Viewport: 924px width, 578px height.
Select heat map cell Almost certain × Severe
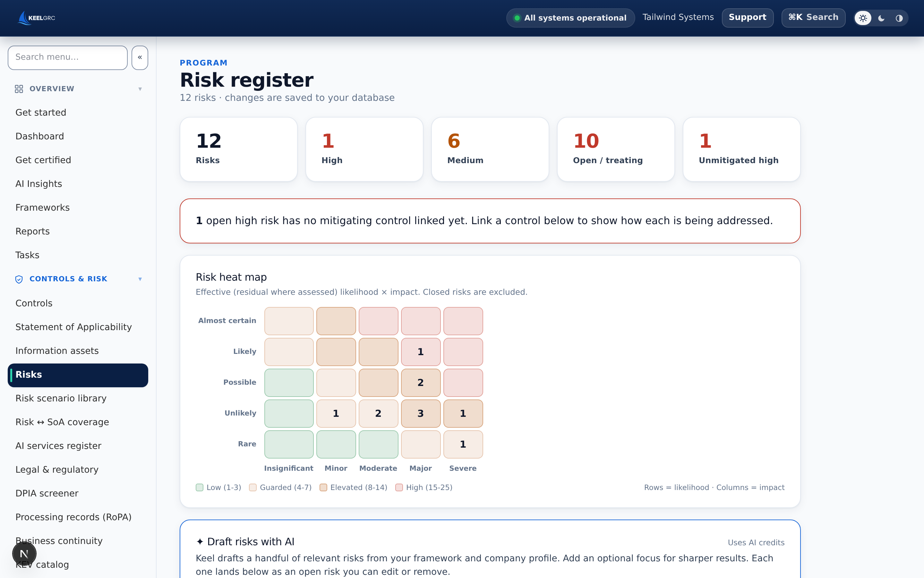tap(463, 321)
